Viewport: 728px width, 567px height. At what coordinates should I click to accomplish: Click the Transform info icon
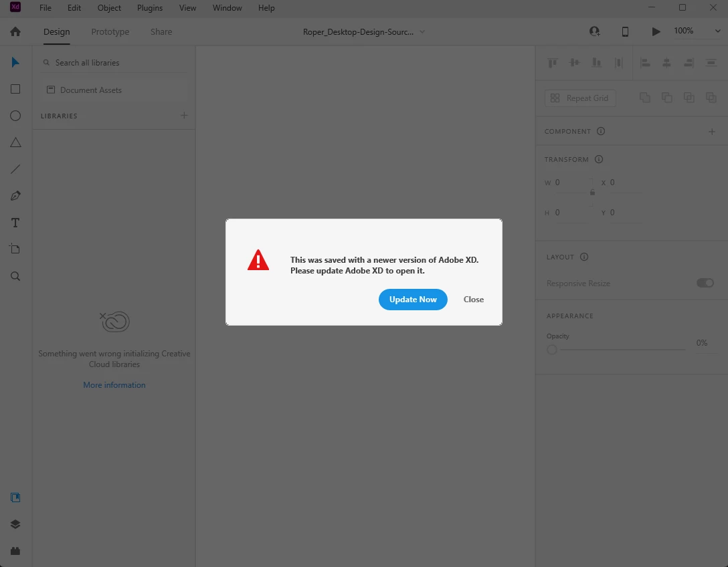click(x=599, y=159)
